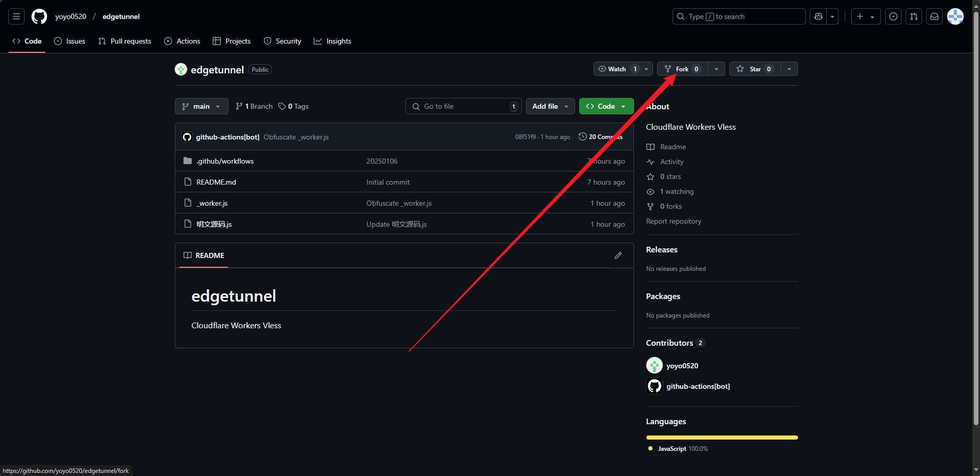980x476 pixels.
Task: Open Star lists dropdown arrow
Action: click(789, 69)
